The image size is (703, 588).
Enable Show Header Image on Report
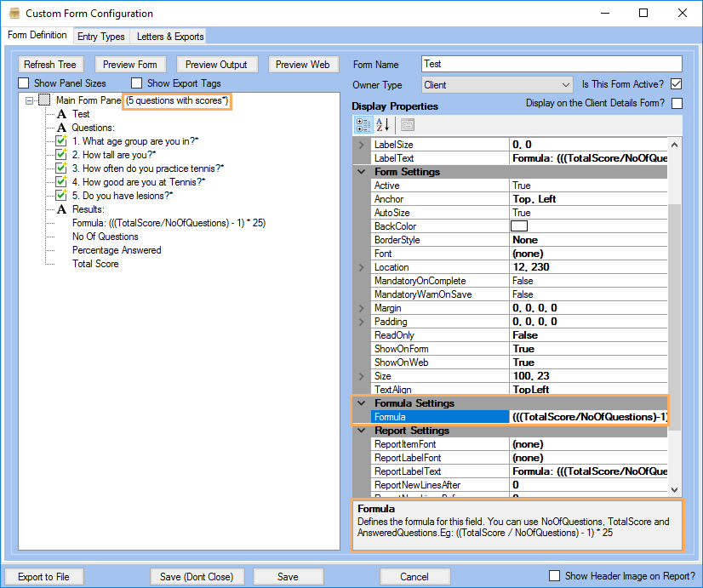(x=554, y=575)
